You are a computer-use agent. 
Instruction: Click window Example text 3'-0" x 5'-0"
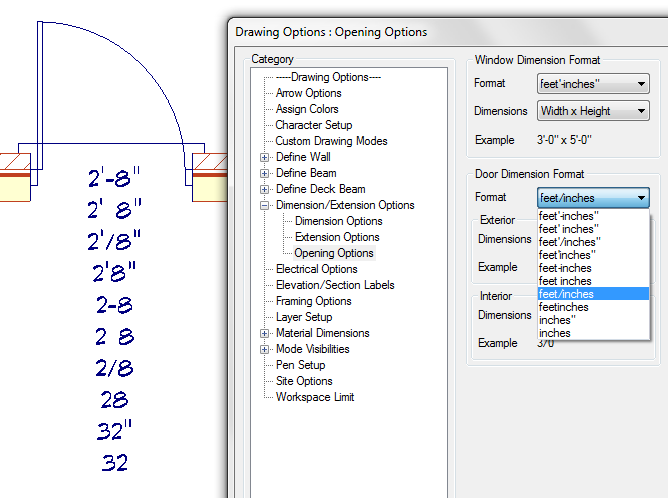(x=564, y=140)
